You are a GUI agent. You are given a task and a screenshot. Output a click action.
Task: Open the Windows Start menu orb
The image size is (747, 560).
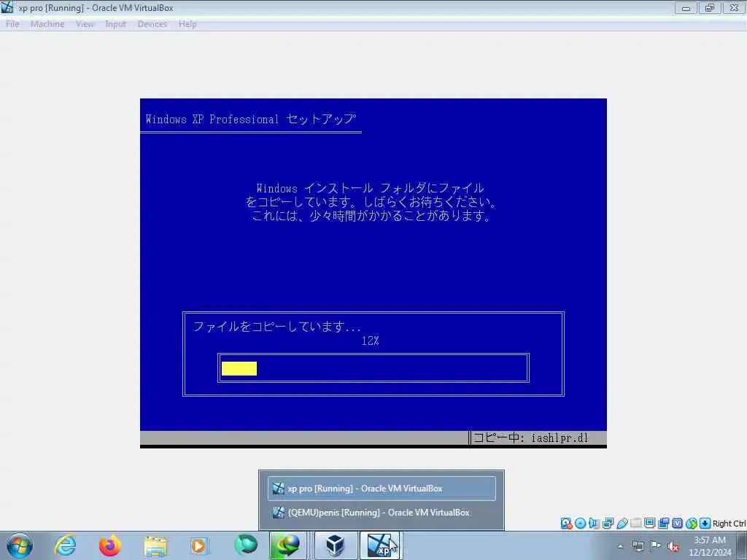[x=20, y=545]
